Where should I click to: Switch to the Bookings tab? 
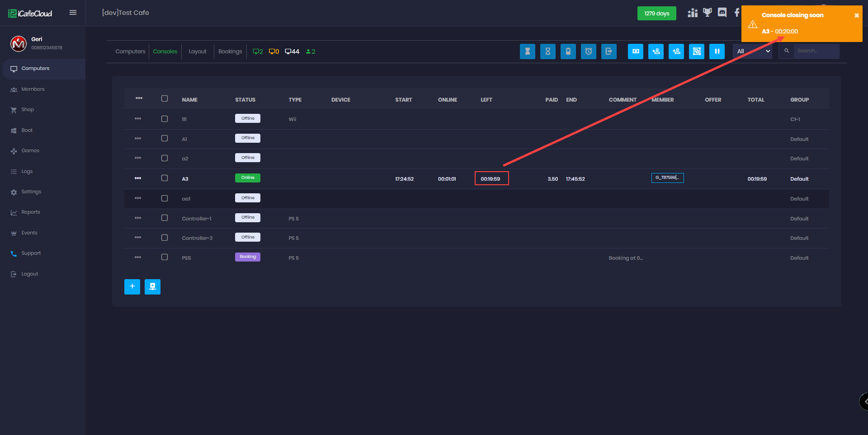point(230,51)
